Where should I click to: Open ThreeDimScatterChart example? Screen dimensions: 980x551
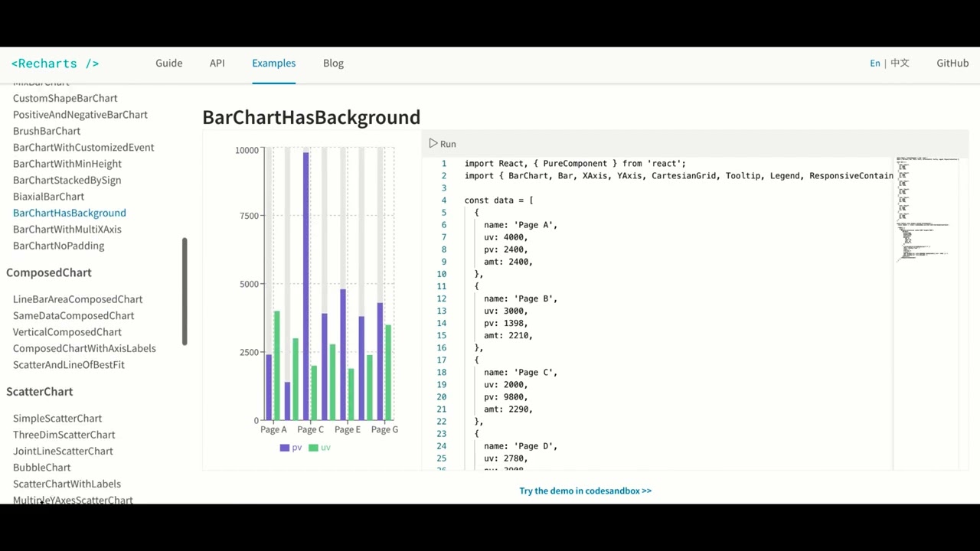click(x=64, y=435)
